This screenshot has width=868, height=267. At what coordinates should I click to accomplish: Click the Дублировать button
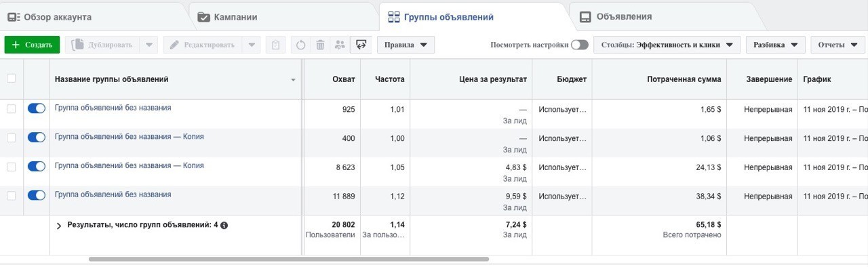[102, 45]
